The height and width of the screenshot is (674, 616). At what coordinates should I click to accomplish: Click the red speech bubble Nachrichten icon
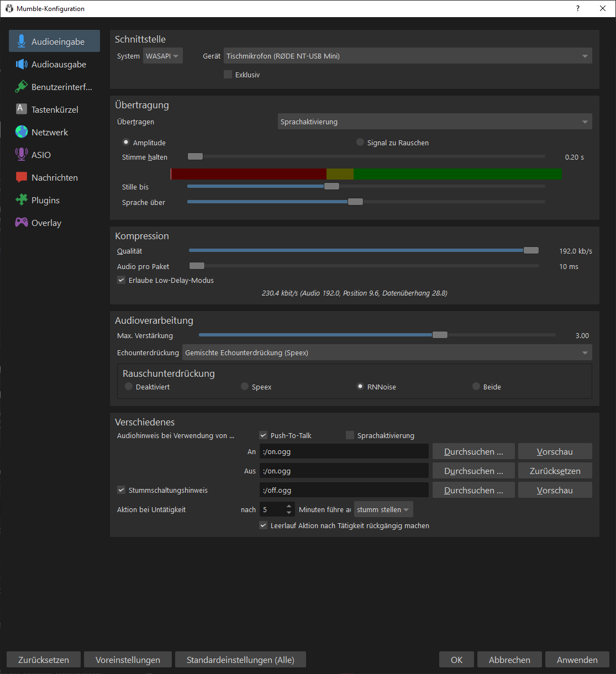22,177
